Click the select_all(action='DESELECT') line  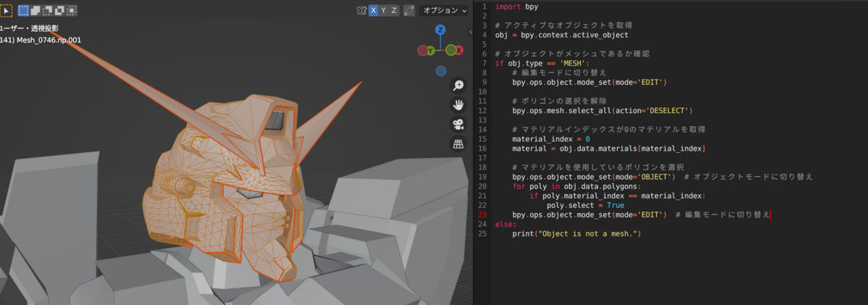(603, 110)
